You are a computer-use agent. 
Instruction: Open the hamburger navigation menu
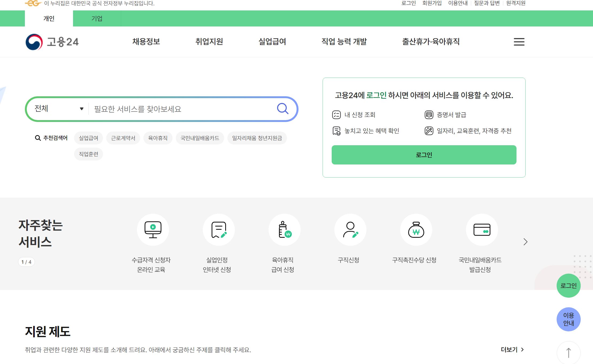click(518, 42)
